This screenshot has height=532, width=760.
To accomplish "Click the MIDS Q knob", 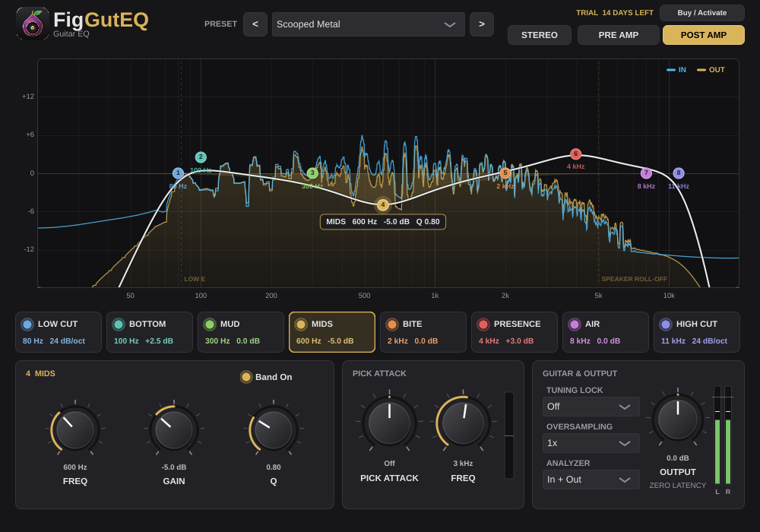I will 274,429.
